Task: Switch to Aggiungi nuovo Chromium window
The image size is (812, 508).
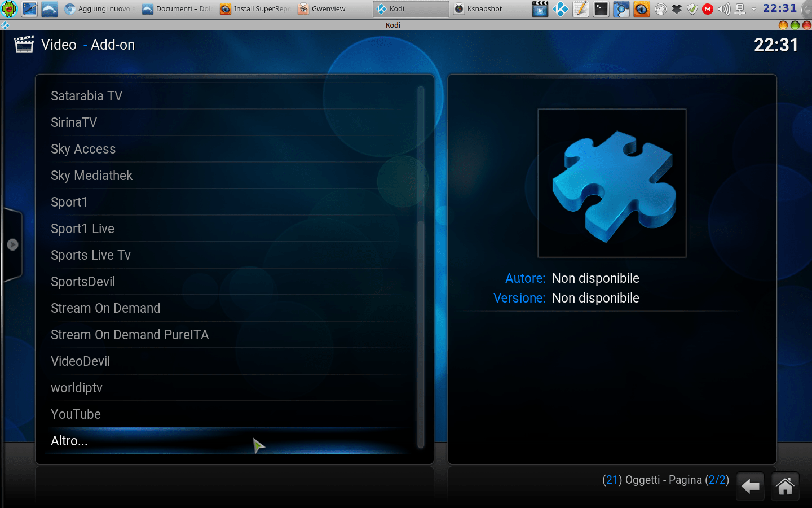Action: click(x=99, y=9)
